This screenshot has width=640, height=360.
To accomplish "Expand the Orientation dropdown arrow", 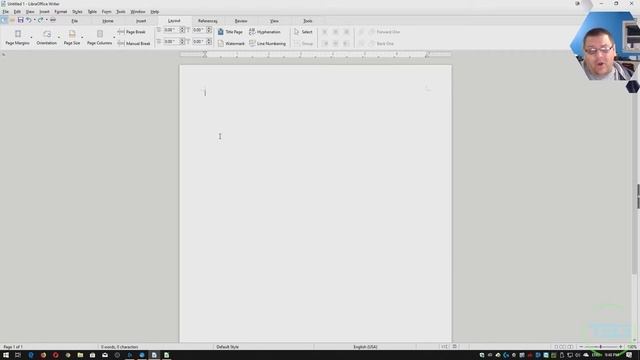I will (59, 38).
